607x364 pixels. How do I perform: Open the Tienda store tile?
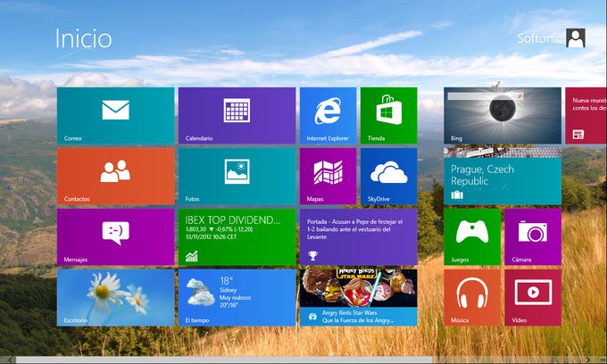pos(388,116)
